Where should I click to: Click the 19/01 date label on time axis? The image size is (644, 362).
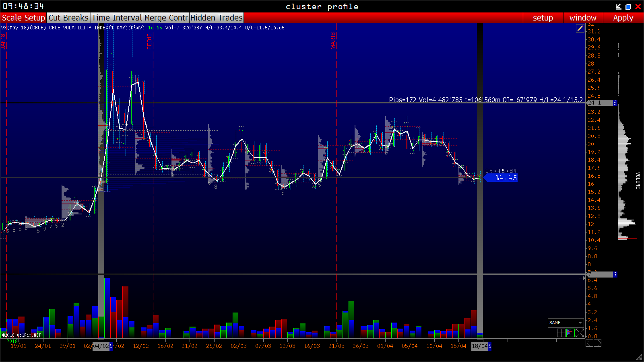click(19, 346)
